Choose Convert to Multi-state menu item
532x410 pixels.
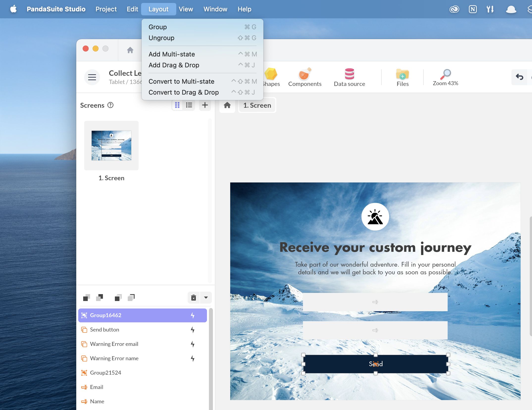181,81
